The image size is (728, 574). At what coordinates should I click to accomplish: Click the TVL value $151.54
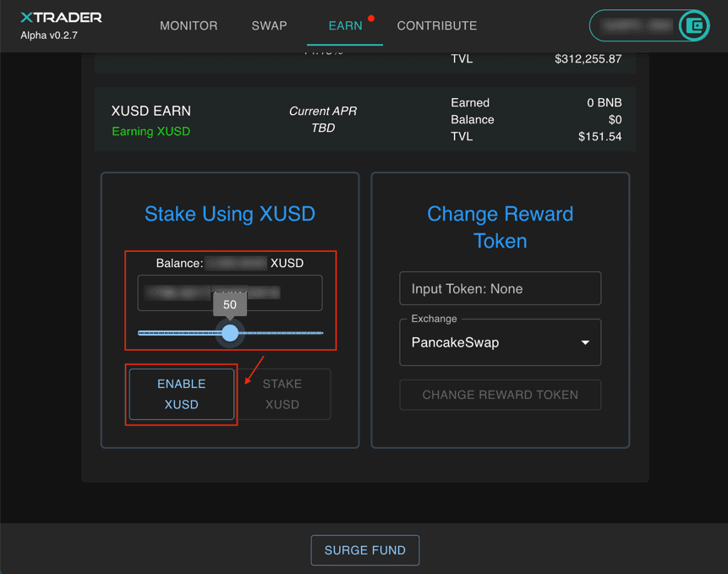(599, 136)
